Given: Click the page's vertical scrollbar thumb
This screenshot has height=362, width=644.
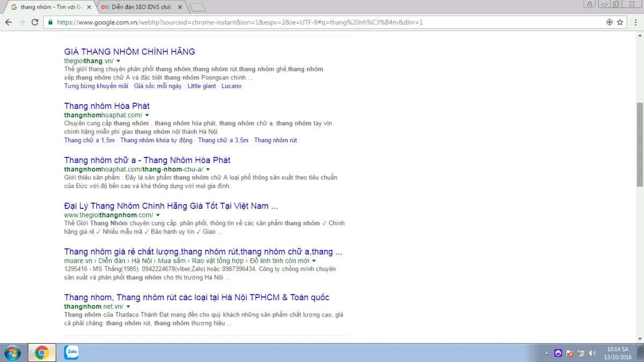Looking at the screenshot, I should [639, 144].
